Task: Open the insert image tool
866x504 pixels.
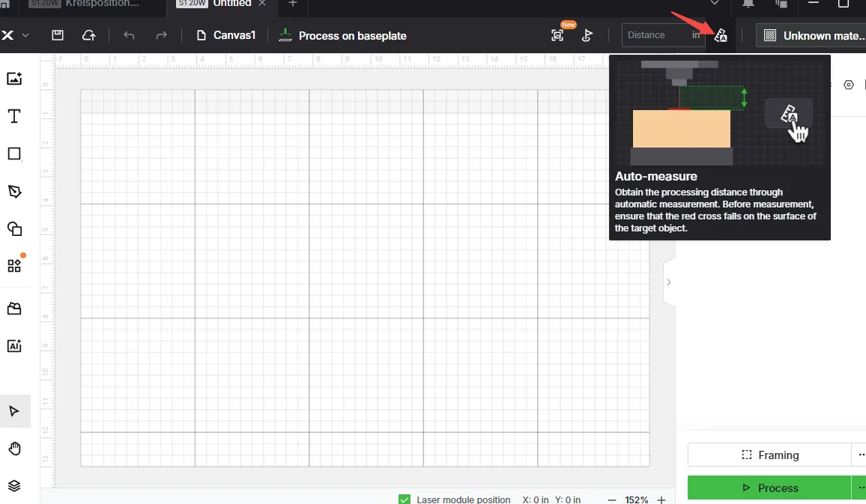Action: point(14,79)
